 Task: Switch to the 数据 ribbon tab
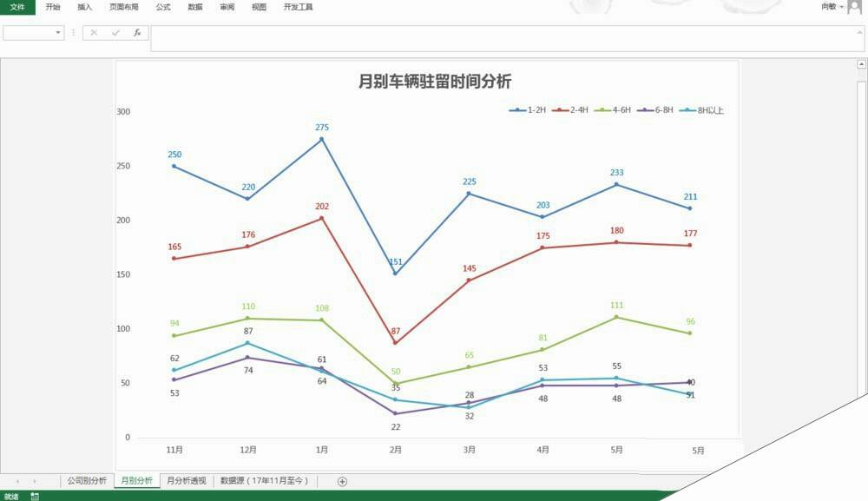click(193, 7)
